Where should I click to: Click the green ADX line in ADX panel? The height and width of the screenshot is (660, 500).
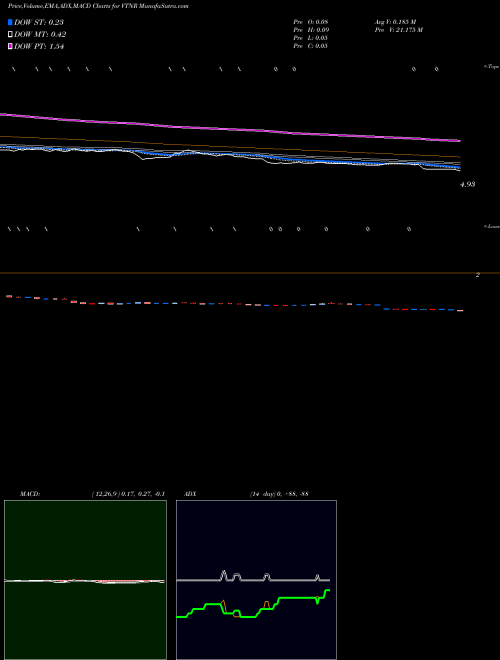pyautogui.click(x=253, y=604)
